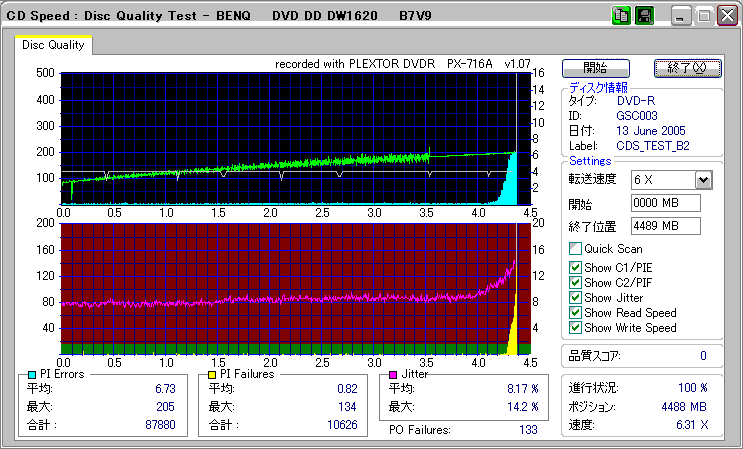Click the Jitter average 8.17 %
The height and width of the screenshot is (449, 743).
coord(523,389)
